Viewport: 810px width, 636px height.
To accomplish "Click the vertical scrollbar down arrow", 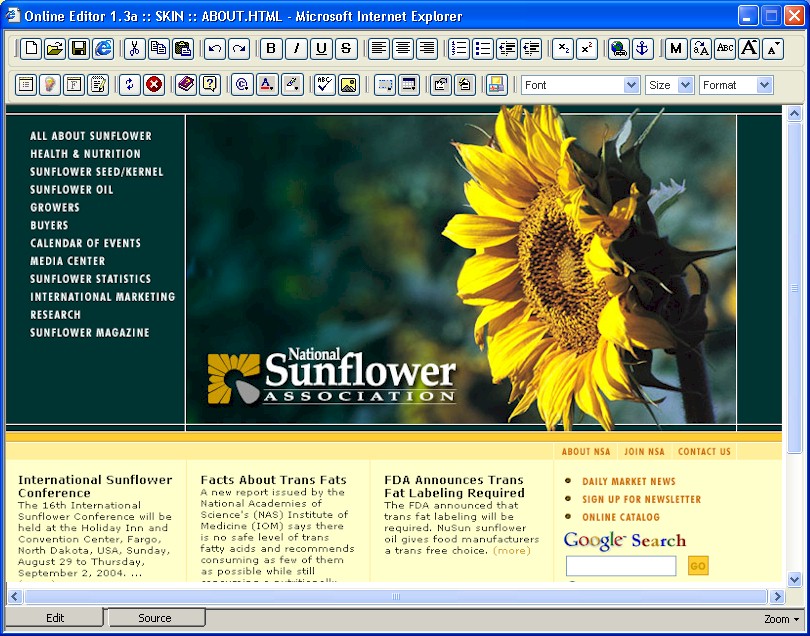I will (x=795, y=579).
